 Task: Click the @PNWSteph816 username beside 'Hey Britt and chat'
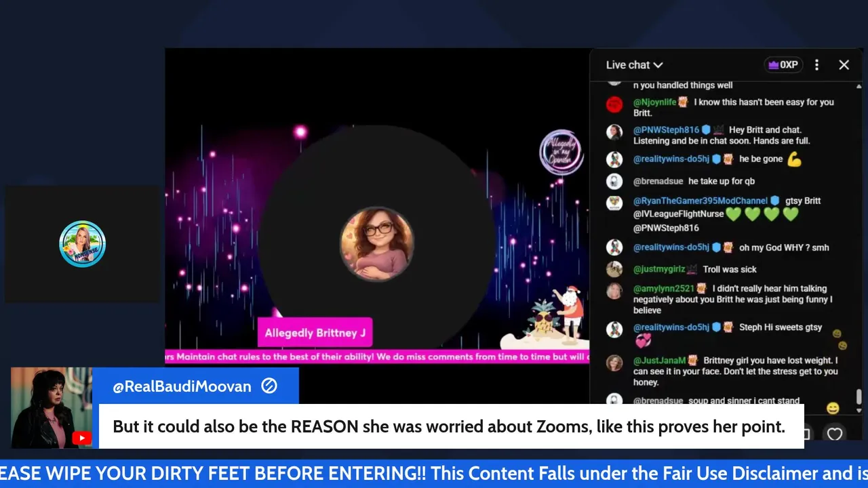point(666,130)
